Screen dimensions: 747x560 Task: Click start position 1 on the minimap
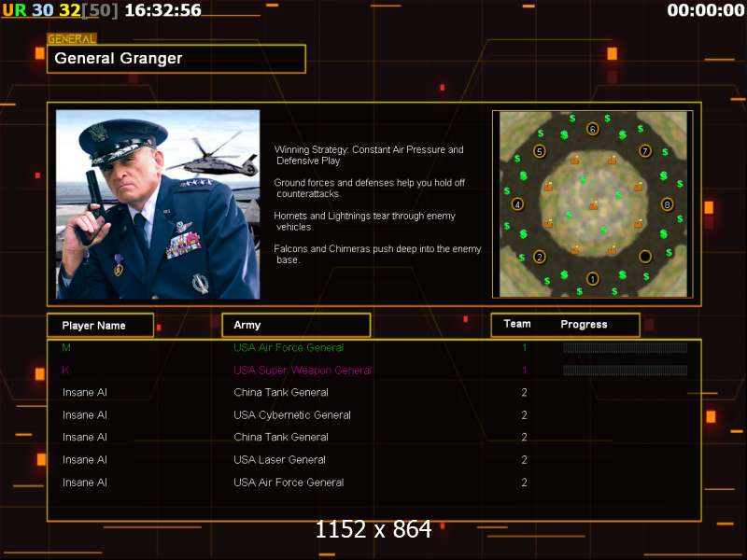592,278
